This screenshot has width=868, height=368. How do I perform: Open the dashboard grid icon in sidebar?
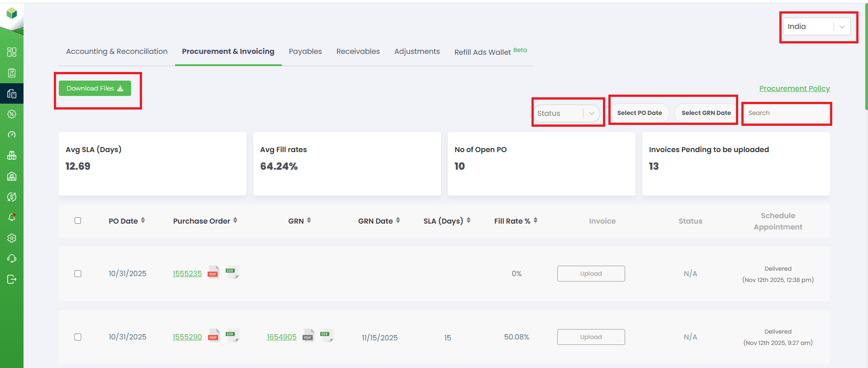[12, 52]
